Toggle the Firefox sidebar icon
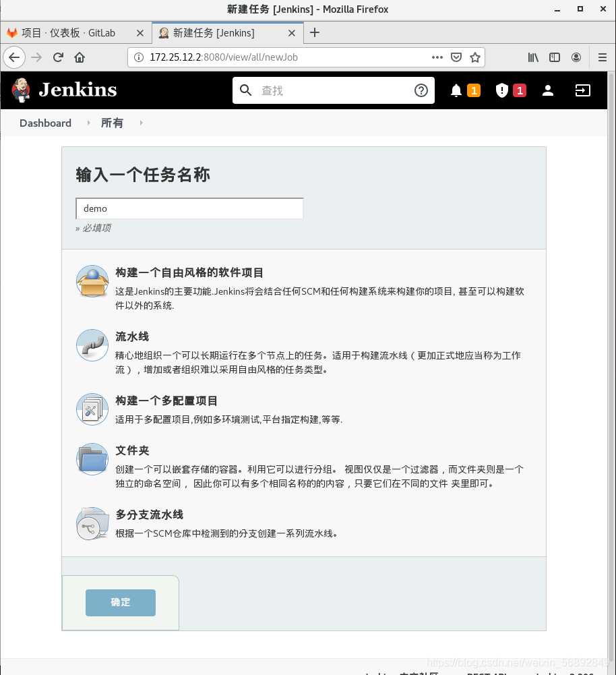 pyautogui.click(x=555, y=57)
